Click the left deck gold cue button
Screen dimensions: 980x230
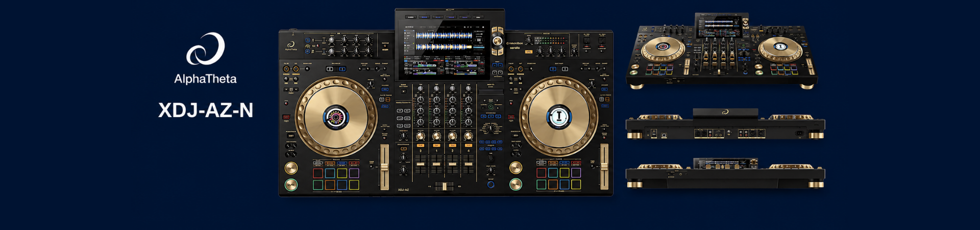(291, 168)
